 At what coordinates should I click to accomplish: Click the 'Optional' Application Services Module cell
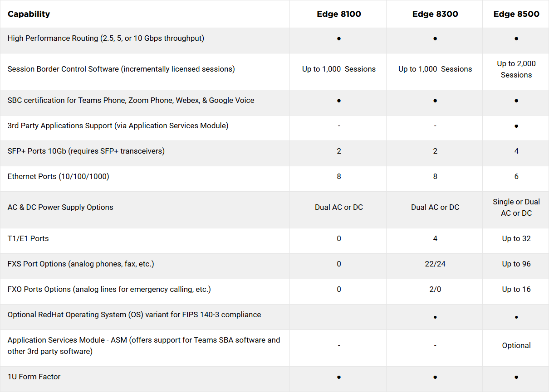(516, 346)
